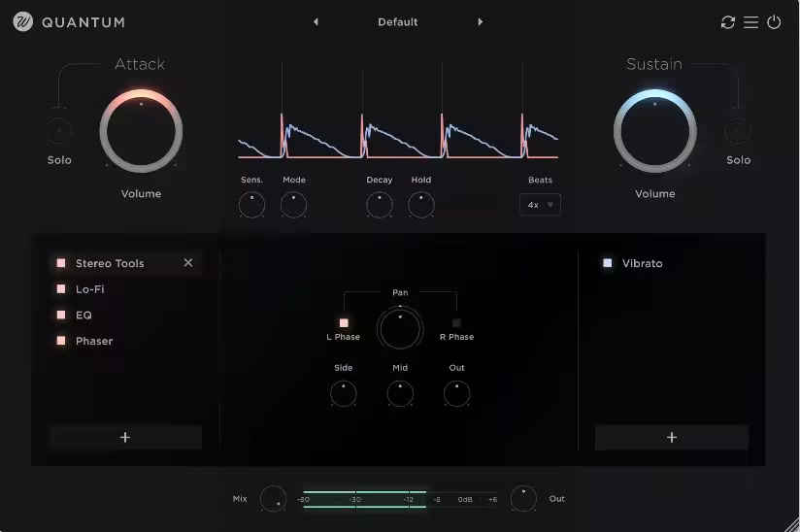Open the hamburger menu icon
Image resolution: width=800 pixels, height=532 pixels.
750,22
